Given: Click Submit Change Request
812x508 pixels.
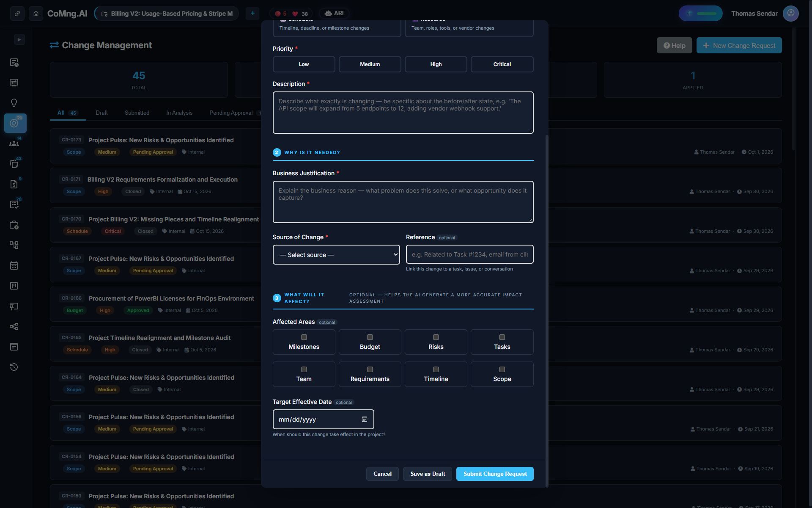Looking at the screenshot, I should click(x=495, y=474).
